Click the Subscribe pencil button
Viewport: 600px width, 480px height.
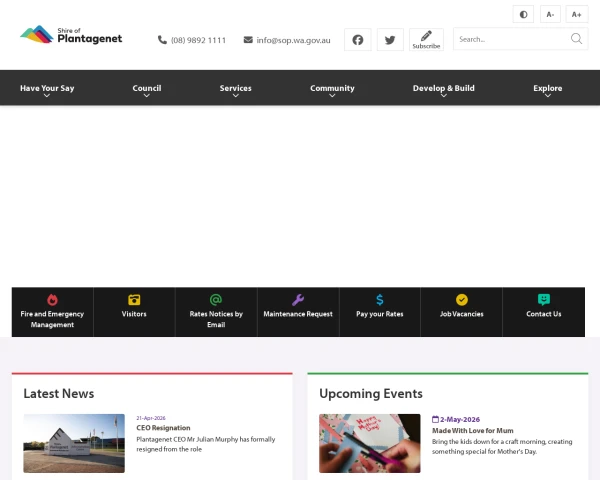click(x=426, y=39)
